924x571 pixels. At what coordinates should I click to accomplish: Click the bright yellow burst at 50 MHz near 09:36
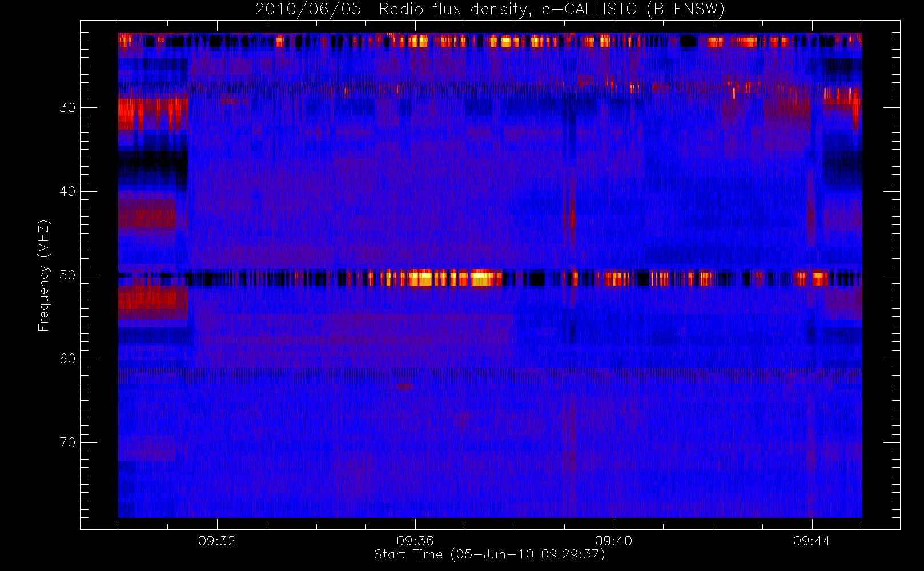[421, 279]
